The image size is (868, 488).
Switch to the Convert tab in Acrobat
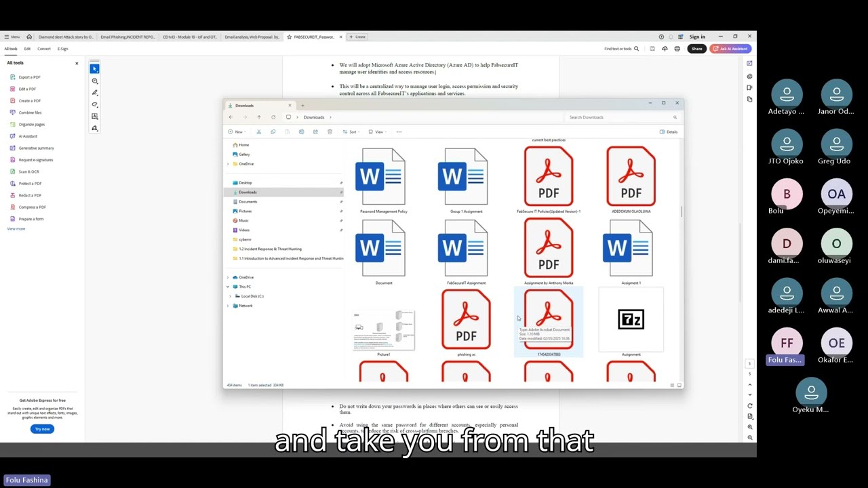click(44, 49)
